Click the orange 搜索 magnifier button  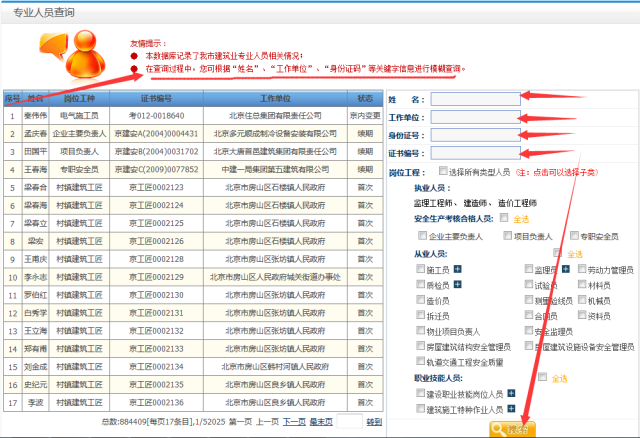(510, 428)
